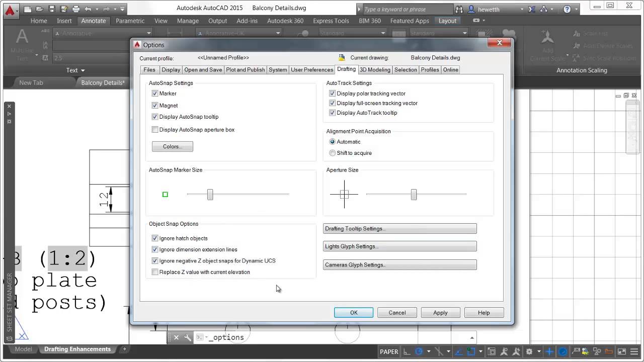Image resolution: width=644 pixels, height=362 pixels.
Task: Click the Plot printer icon
Action: coord(76,9)
